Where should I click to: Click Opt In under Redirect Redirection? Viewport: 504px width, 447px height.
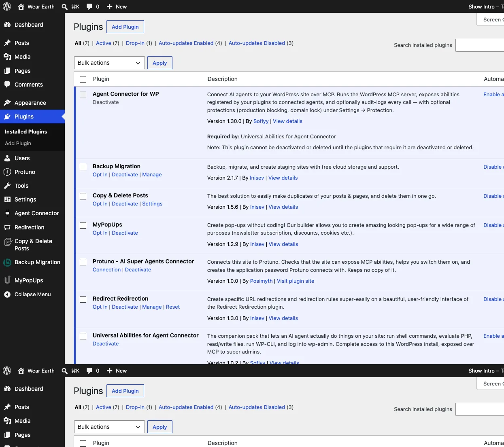coord(100,307)
